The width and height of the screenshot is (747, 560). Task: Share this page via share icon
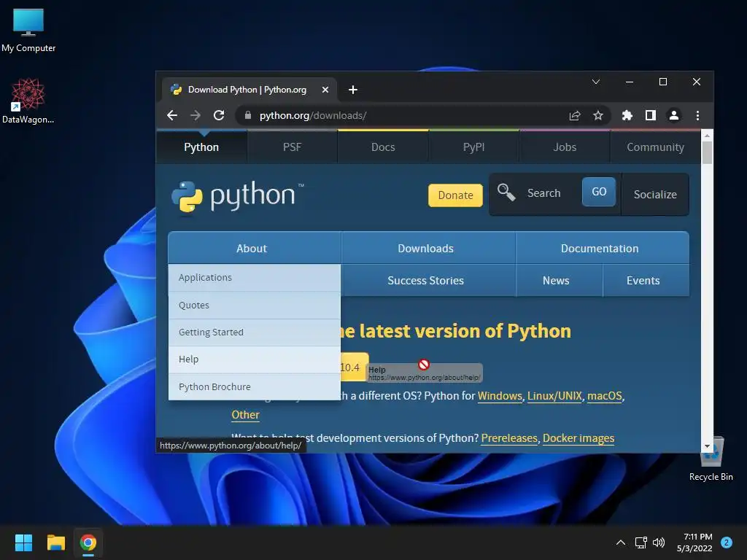click(x=575, y=115)
